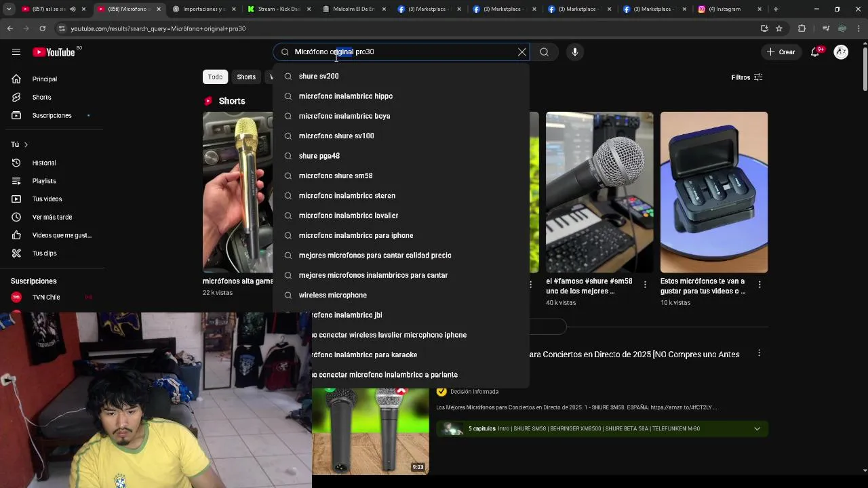Expand the 5 capítulos chapters dropdown
The width and height of the screenshot is (868, 488).
pyautogui.click(x=757, y=428)
